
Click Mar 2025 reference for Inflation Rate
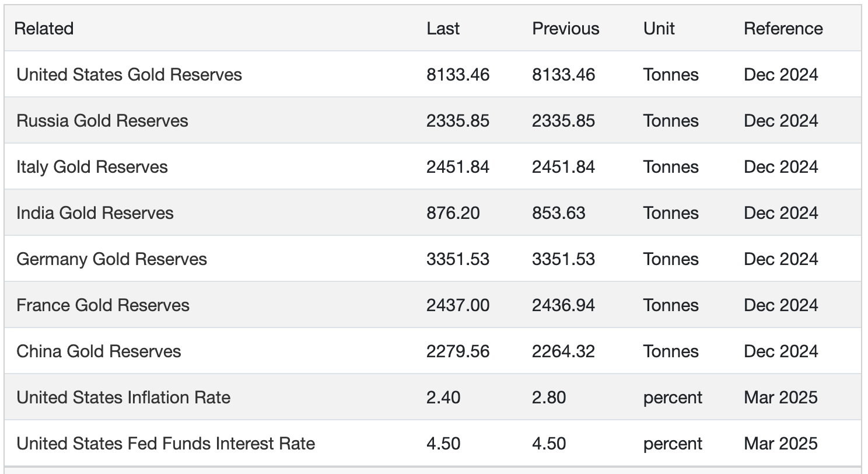[780, 398]
